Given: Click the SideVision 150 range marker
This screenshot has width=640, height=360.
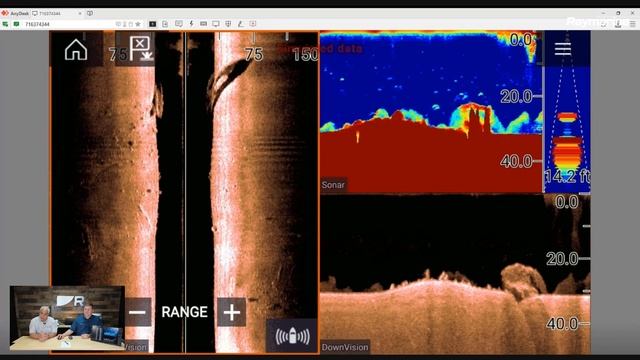Looking at the screenshot, I should (305, 54).
